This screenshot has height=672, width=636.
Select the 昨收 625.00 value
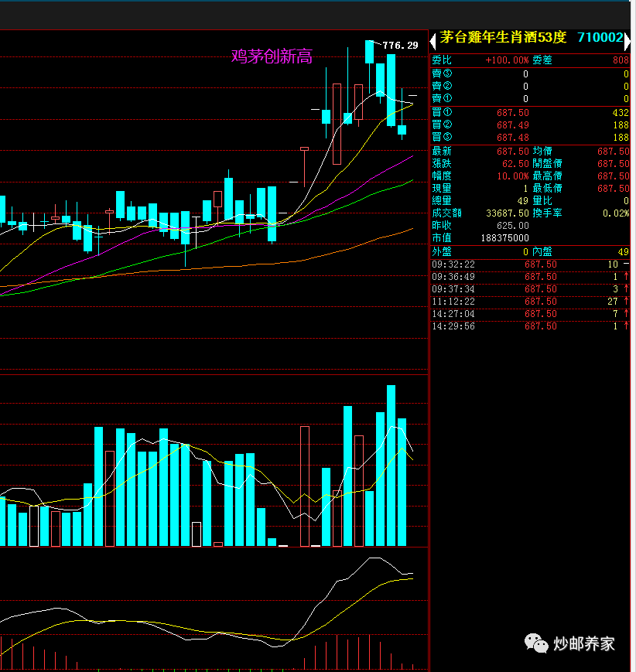point(512,226)
